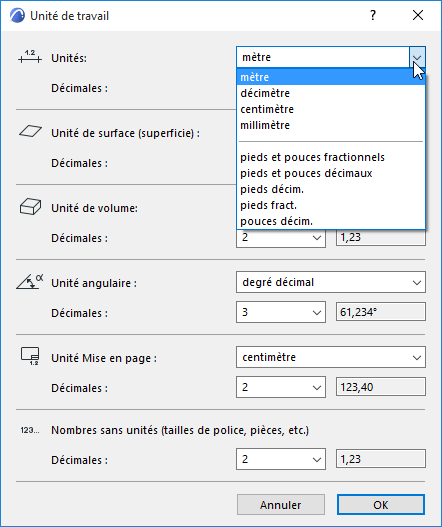Click the 123... unitless numbers icon
The width and height of the screenshot is (442, 527).
(x=30, y=430)
